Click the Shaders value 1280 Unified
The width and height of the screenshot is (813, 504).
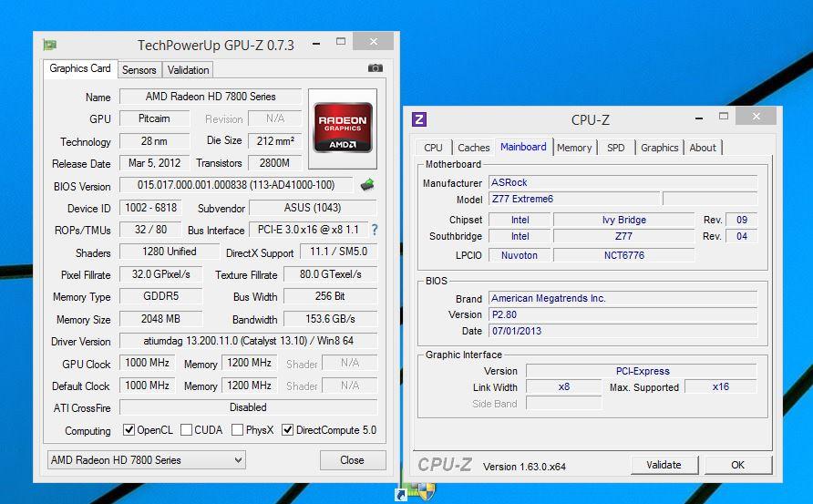pos(169,252)
